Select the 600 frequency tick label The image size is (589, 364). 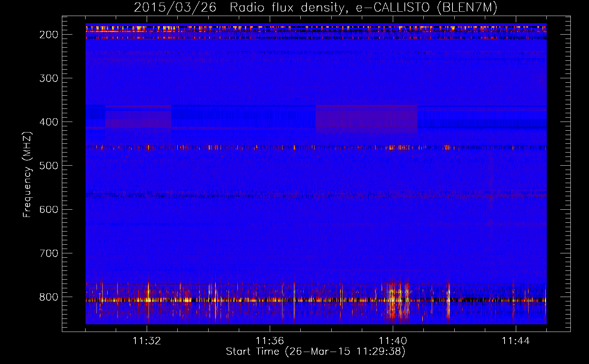[49, 209]
